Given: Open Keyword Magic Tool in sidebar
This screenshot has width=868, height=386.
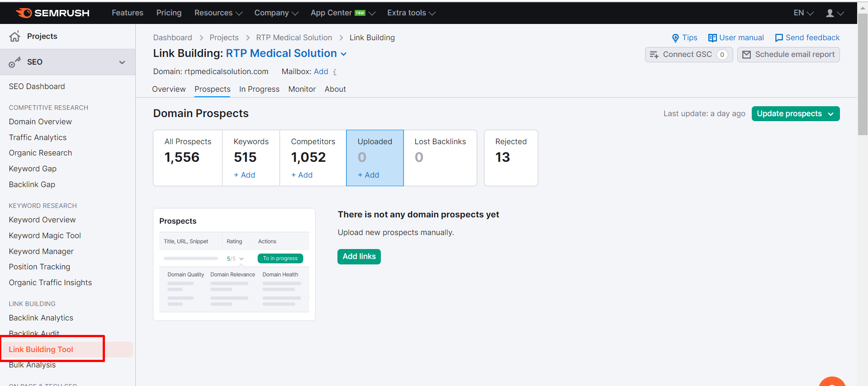Looking at the screenshot, I should coord(45,236).
